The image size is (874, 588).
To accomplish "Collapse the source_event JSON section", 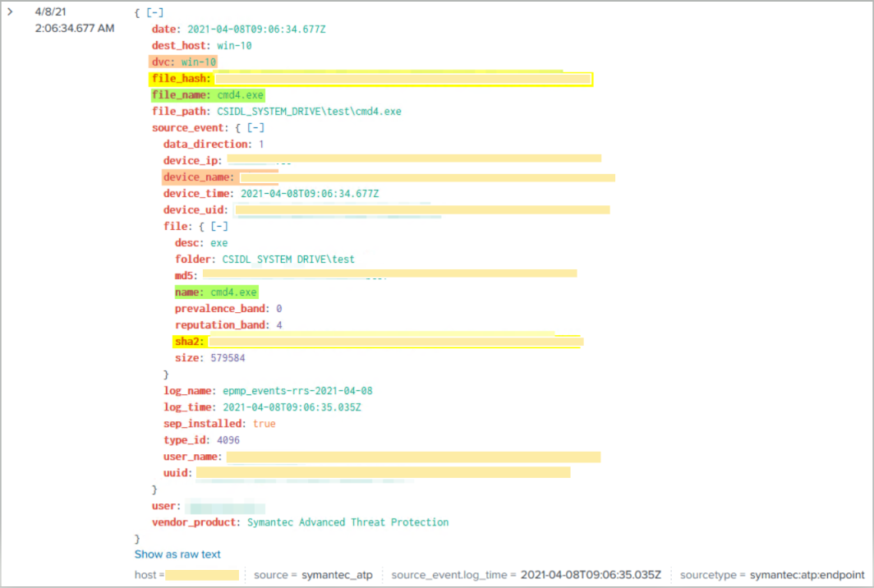I will point(255,128).
